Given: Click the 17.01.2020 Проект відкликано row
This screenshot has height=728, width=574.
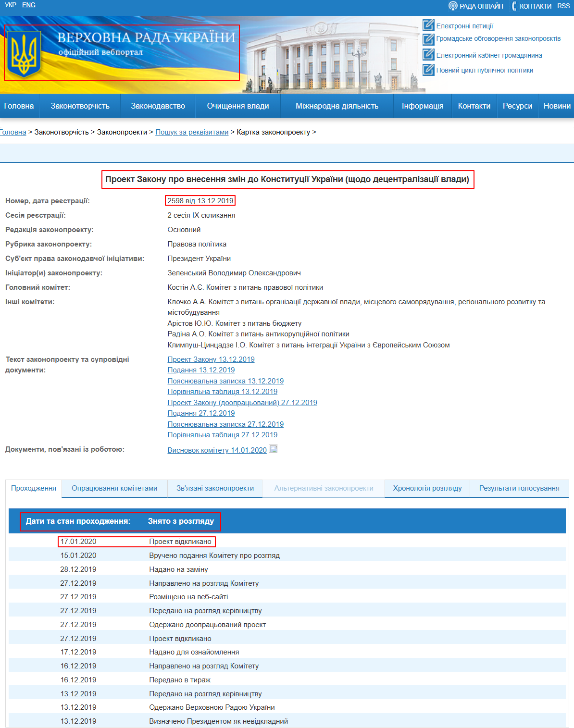Looking at the screenshot, I should [287, 542].
